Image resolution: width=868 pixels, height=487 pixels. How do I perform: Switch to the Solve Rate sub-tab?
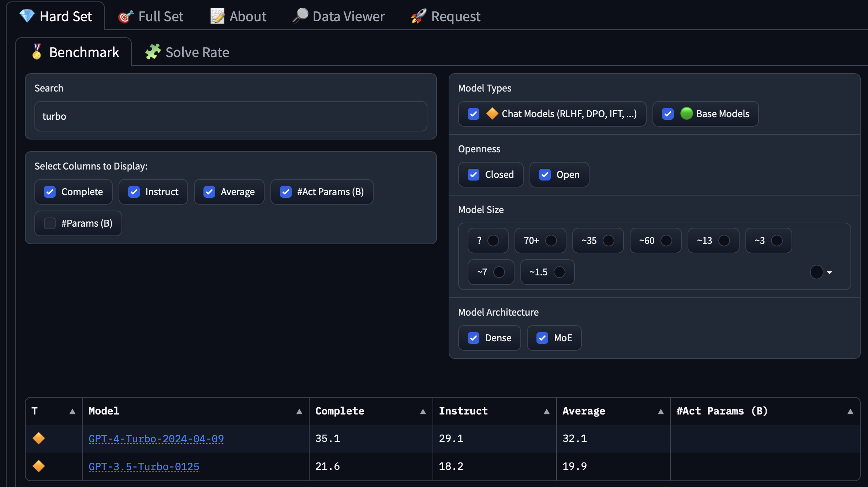(x=187, y=52)
